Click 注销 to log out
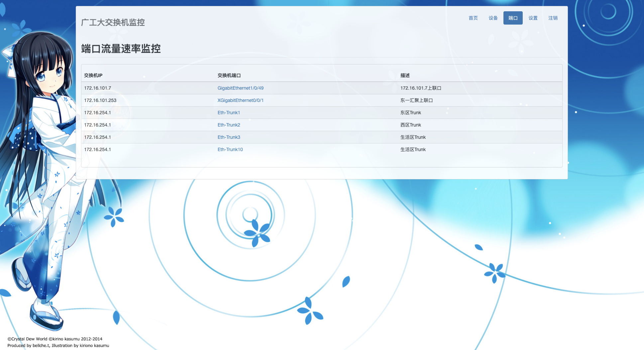The width and height of the screenshot is (644, 350). point(553,18)
